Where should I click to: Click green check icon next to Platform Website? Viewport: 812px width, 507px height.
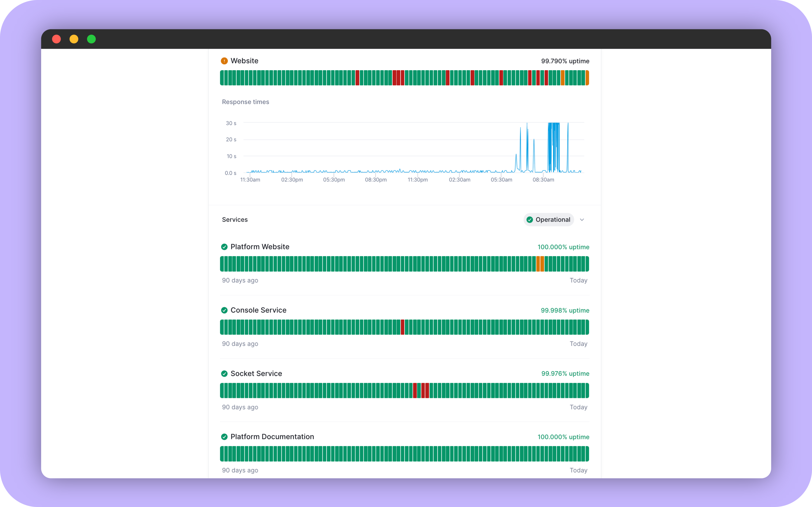click(x=224, y=247)
